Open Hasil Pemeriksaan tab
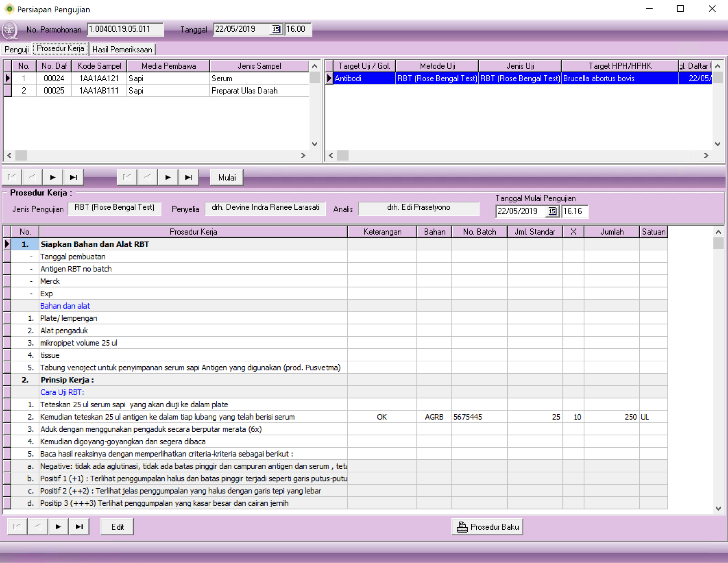This screenshot has height=563, width=728. (x=122, y=49)
